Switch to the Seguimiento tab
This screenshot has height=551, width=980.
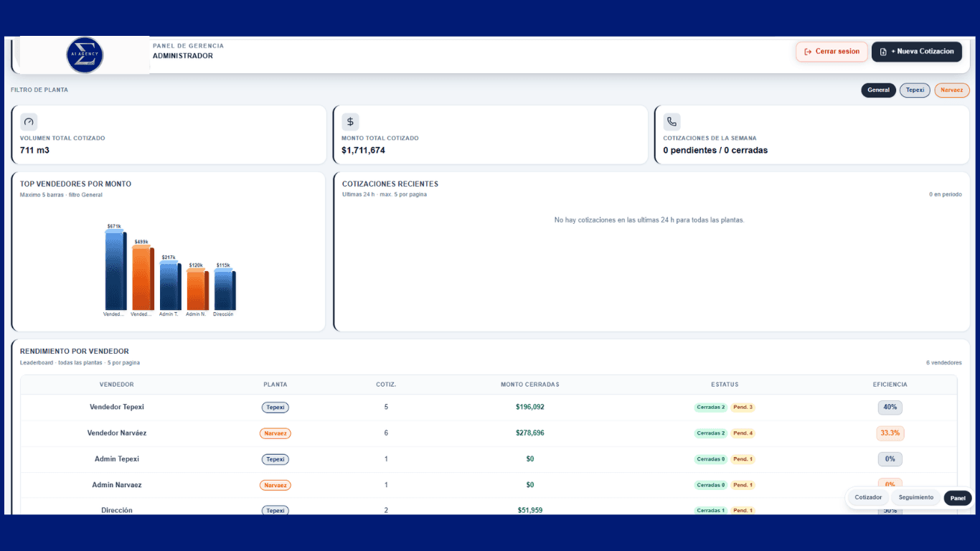point(916,497)
